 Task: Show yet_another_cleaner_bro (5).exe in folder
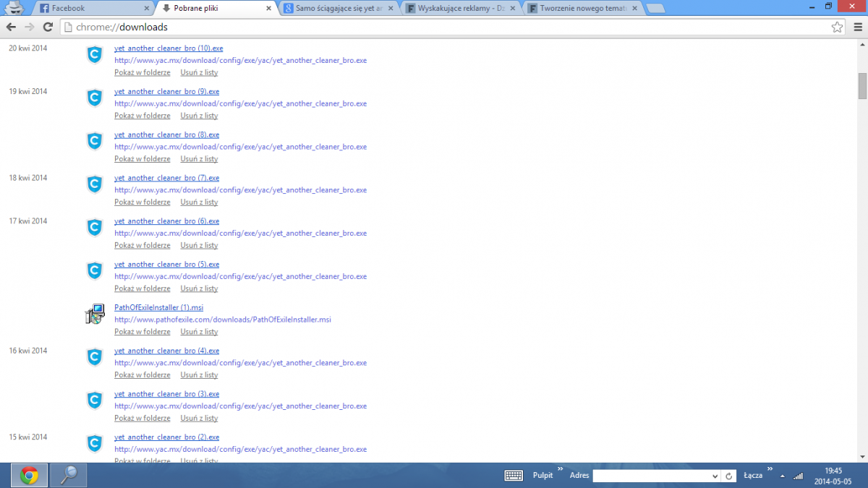142,288
